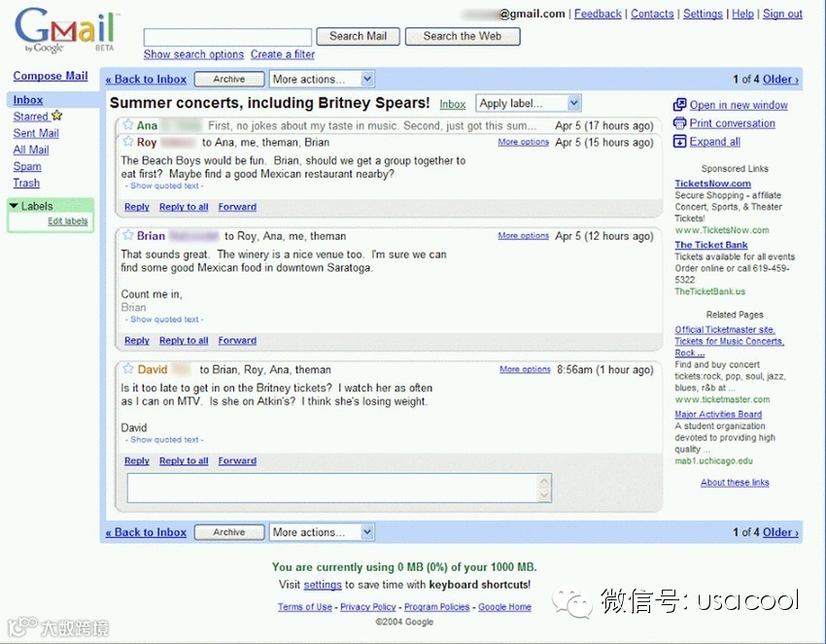
Task: Open Settings in top bar
Action: click(x=703, y=14)
